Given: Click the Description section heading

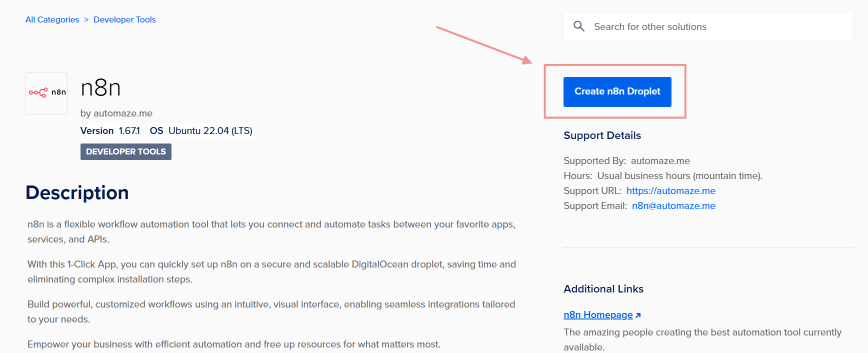Looking at the screenshot, I should (77, 192).
